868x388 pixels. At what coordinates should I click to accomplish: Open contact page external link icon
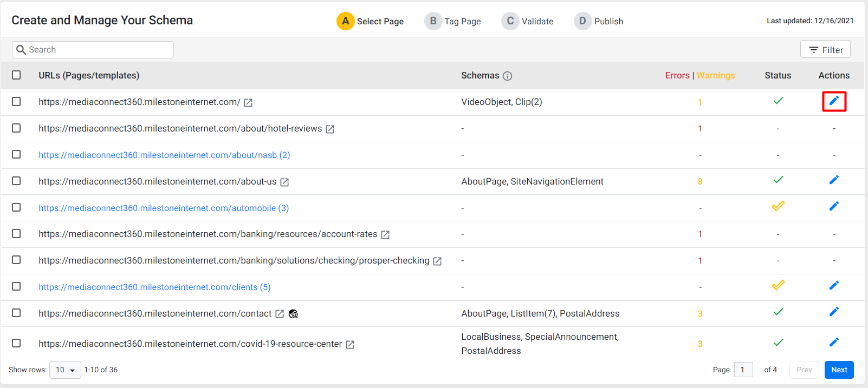[x=280, y=314]
